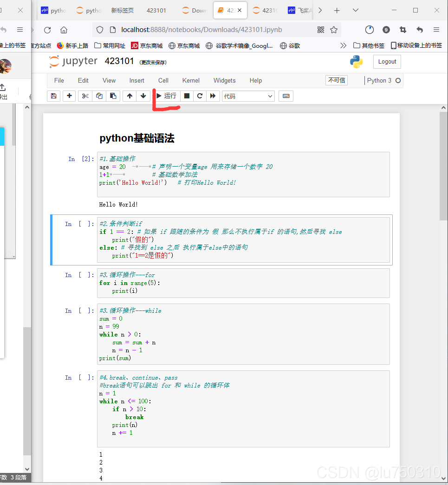Open 移动设备上的书签 folder
Image resolution: width=448 pixels, height=485 pixels.
point(416,46)
